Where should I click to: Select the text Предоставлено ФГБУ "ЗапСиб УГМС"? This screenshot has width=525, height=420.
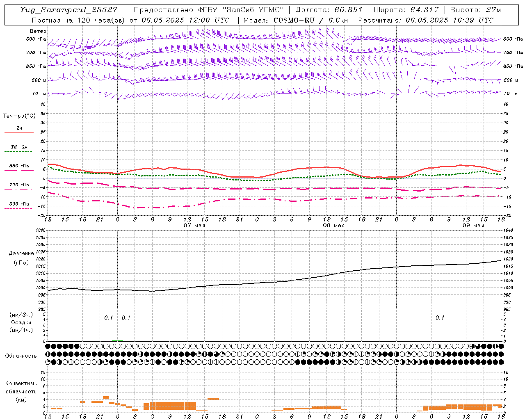(x=209, y=10)
